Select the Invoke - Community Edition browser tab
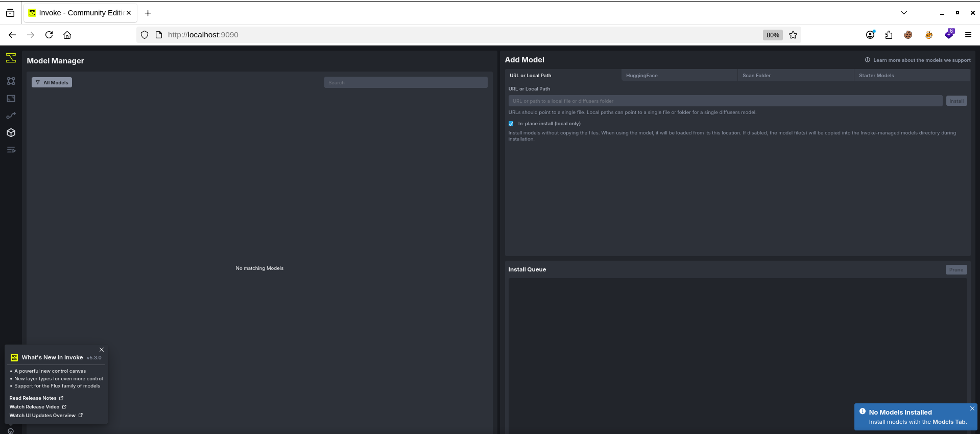This screenshot has width=980, height=434. tap(80, 13)
